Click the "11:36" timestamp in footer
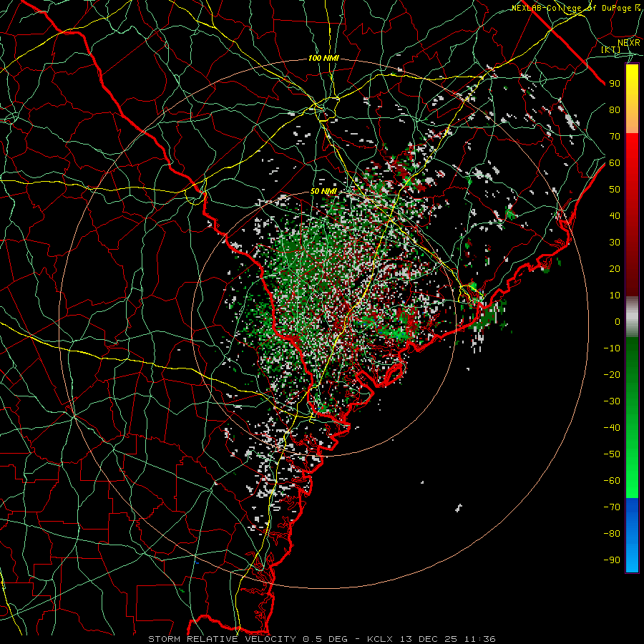644x644 pixels. point(480,639)
